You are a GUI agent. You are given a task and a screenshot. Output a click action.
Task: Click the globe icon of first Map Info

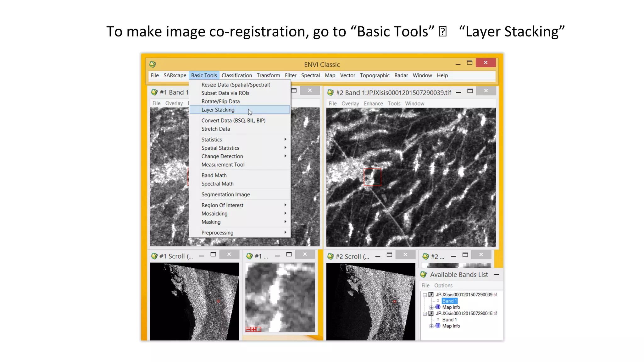pyautogui.click(x=438, y=307)
